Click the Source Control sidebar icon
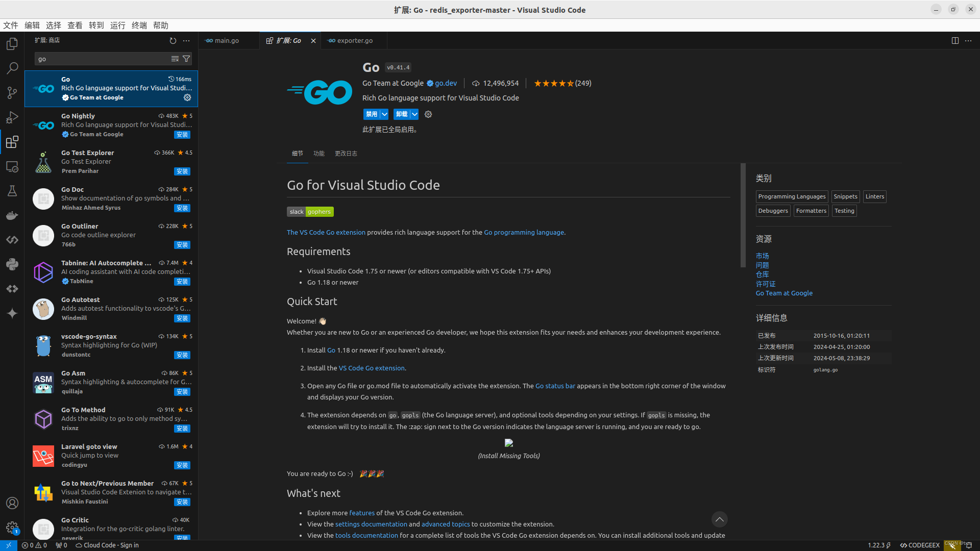Viewport: 980px width, 551px height. pyautogui.click(x=13, y=93)
